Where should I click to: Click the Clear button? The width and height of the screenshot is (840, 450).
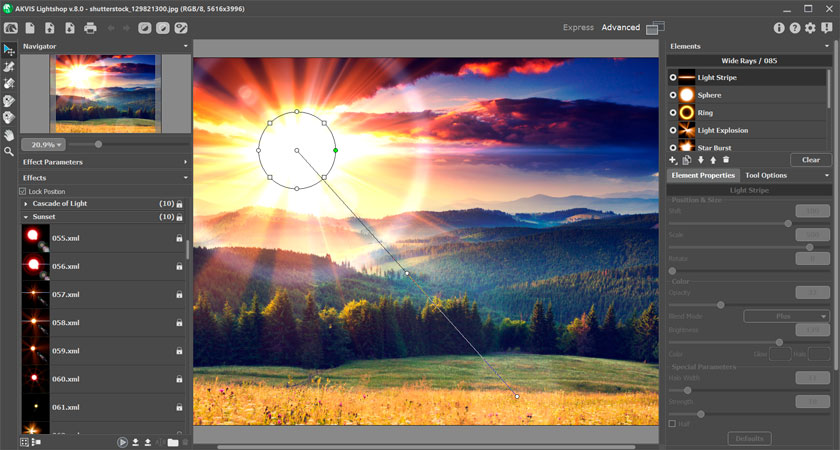[811, 160]
